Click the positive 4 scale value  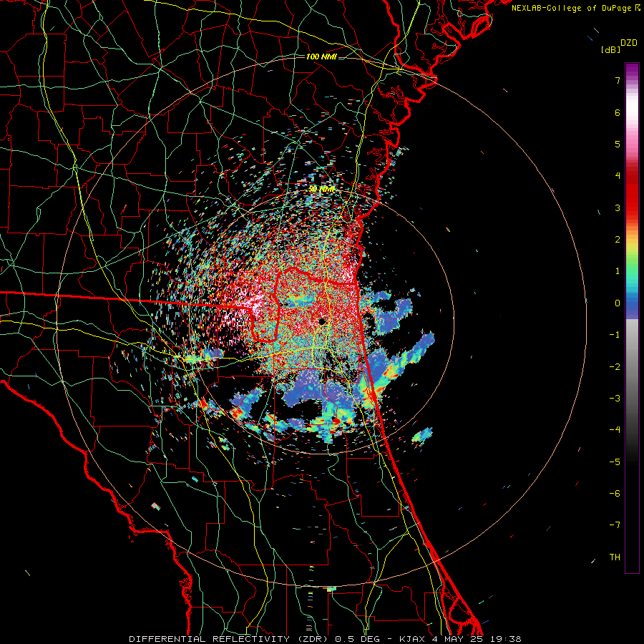pyautogui.click(x=618, y=176)
